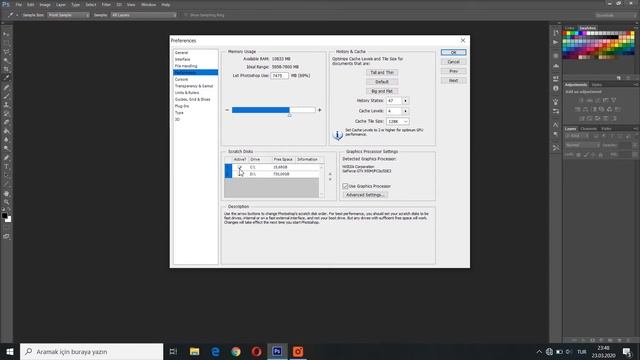The height and width of the screenshot is (360, 640).
Task: Move scratch disk down with arrow
Action: (330, 180)
